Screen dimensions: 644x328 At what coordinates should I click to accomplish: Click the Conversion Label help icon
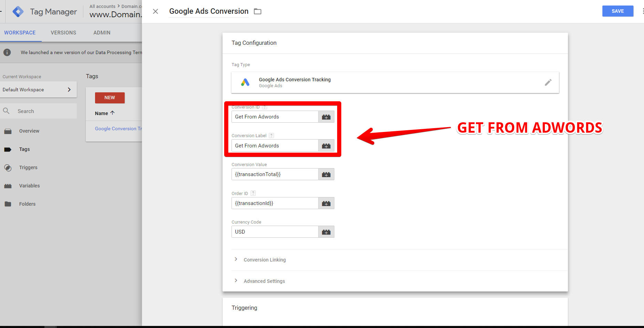pyautogui.click(x=271, y=136)
